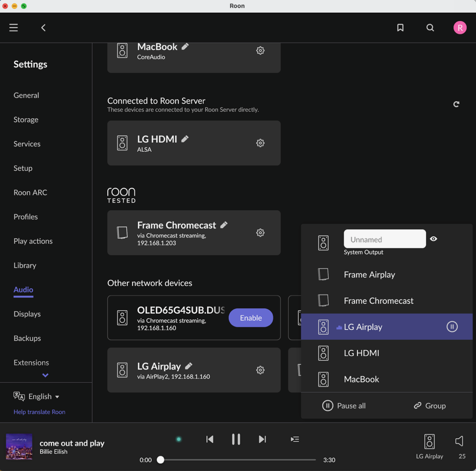The width and height of the screenshot is (476, 471).
Task: Rename LG Airplay with the pencil icon
Action: 189,366
